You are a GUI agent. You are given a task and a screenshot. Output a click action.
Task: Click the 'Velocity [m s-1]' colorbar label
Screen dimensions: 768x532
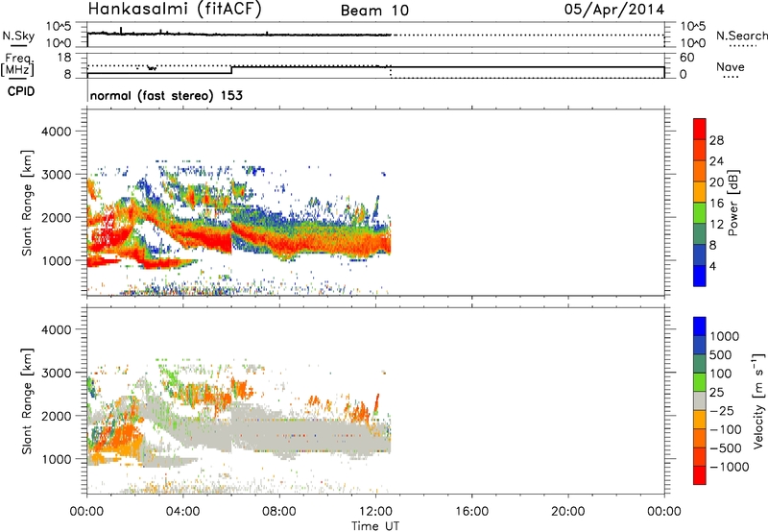point(758,400)
